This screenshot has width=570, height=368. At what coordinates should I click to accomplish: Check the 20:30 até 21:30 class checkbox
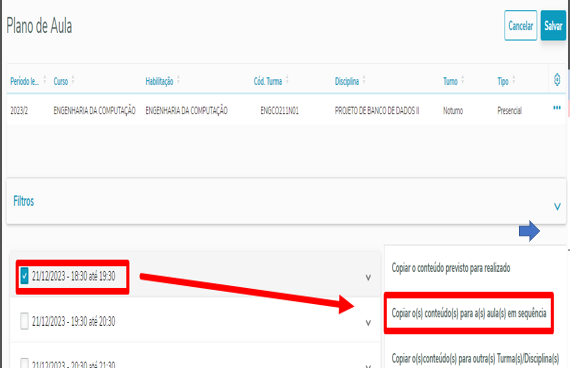click(x=24, y=363)
